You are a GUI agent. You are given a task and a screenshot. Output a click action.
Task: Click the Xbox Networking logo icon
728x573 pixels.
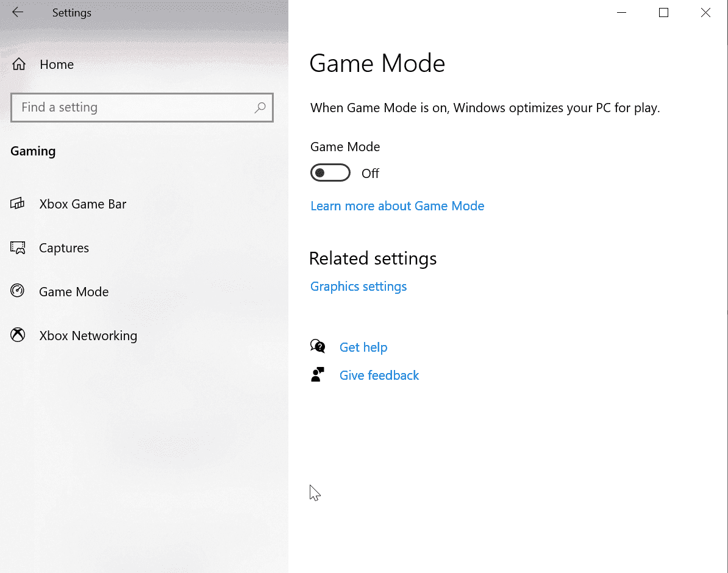pos(18,335)
